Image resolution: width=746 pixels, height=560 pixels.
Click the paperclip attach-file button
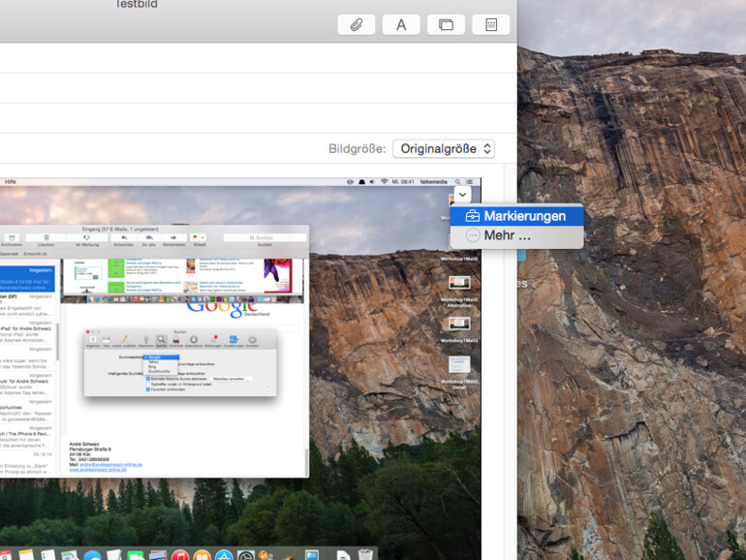click(357, 25)
